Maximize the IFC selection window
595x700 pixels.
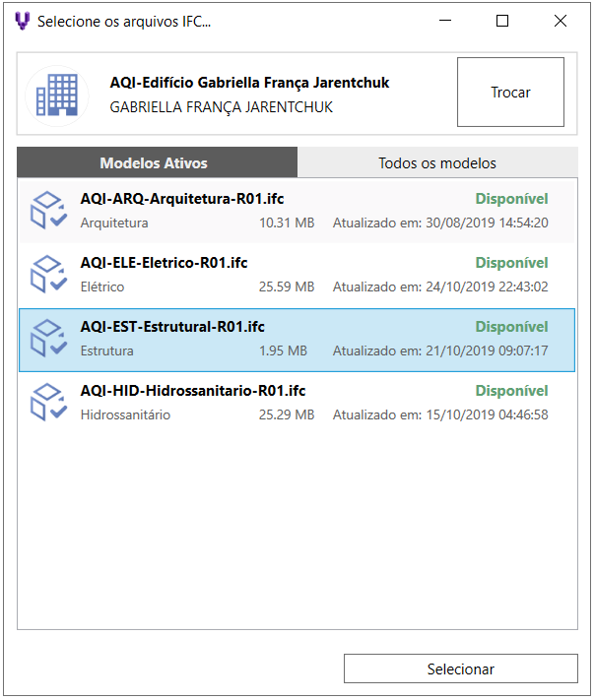(x=502, y=21)
